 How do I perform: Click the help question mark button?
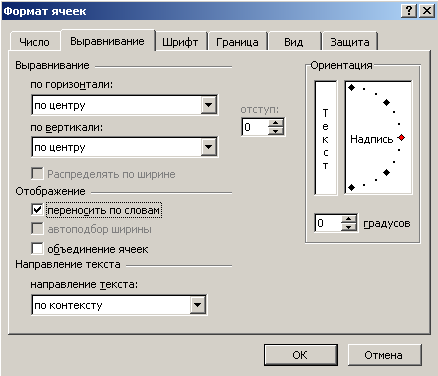[409, 11]
